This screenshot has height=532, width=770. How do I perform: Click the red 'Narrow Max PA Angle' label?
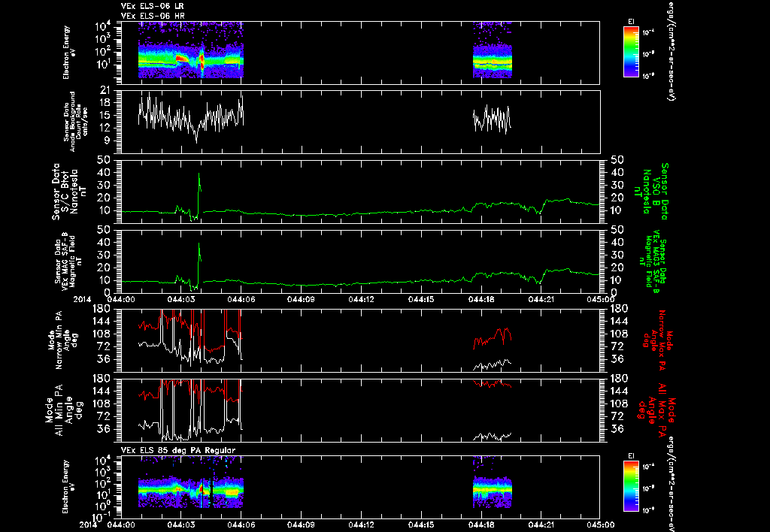657,340
